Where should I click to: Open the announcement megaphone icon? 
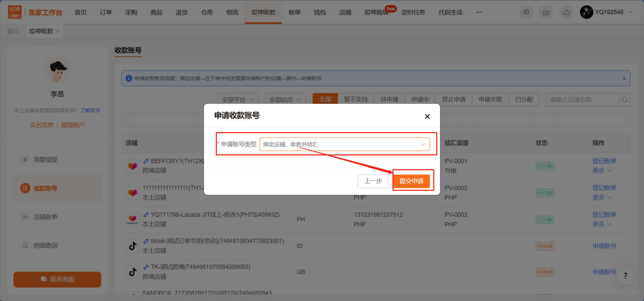pos(526,12)
